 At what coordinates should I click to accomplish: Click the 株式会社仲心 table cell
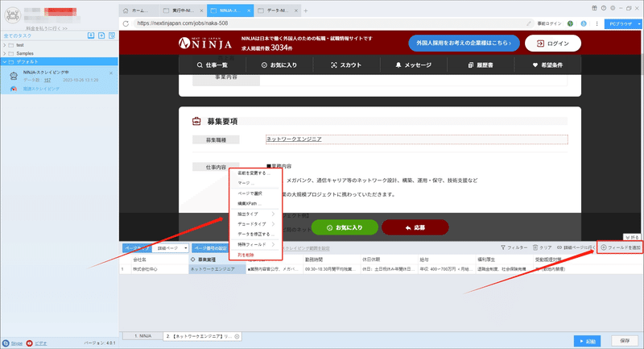(159, 269)
